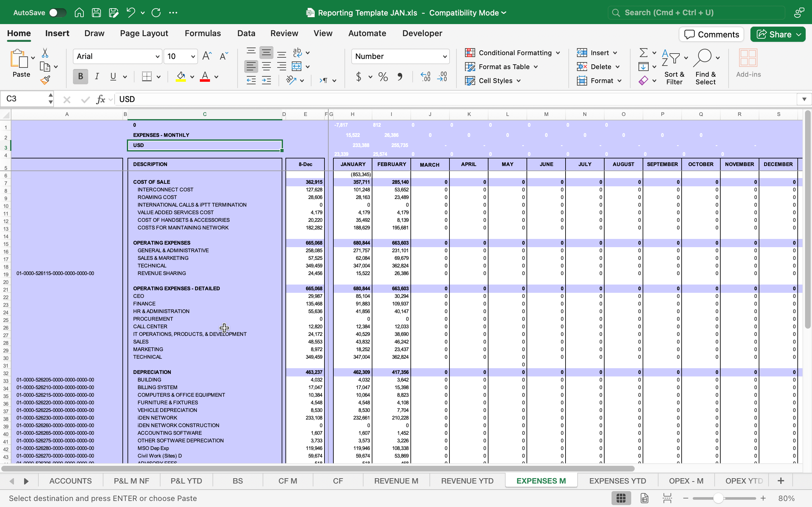Open the Number format dropdown

[x=445, y=56]
